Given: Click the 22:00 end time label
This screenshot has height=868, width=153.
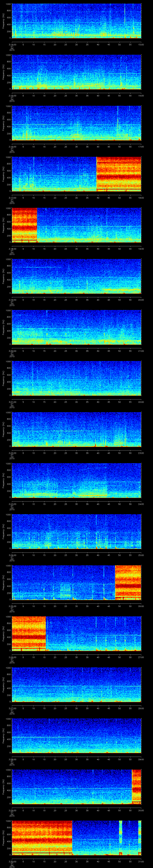Looking at the screenshot, I should (x=141, y=402).
